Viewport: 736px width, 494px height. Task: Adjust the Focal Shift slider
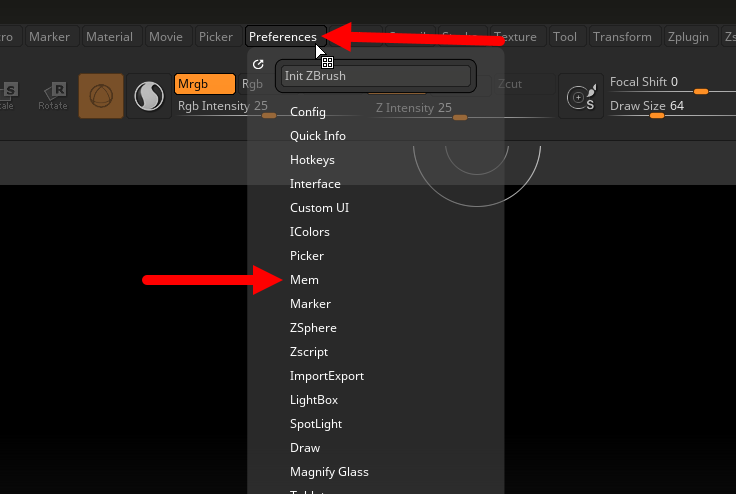pos(672,84)
